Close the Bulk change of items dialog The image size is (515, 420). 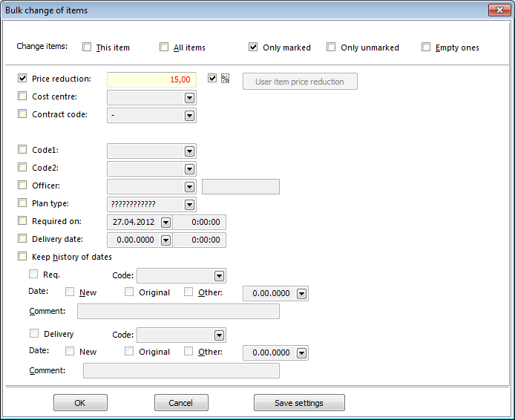coord(499,10)
